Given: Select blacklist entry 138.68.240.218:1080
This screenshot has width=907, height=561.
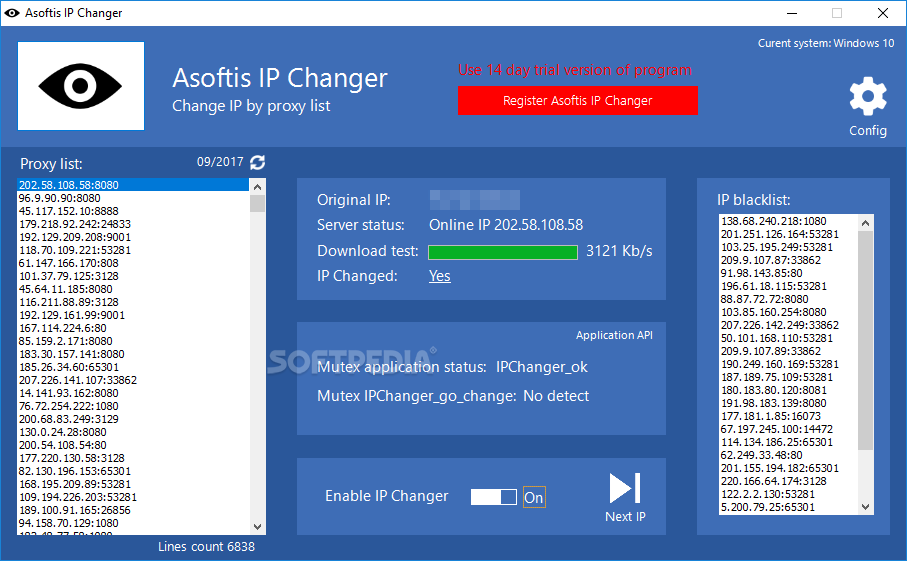Looking at the screenshot, I should click(x=788, y=221).
